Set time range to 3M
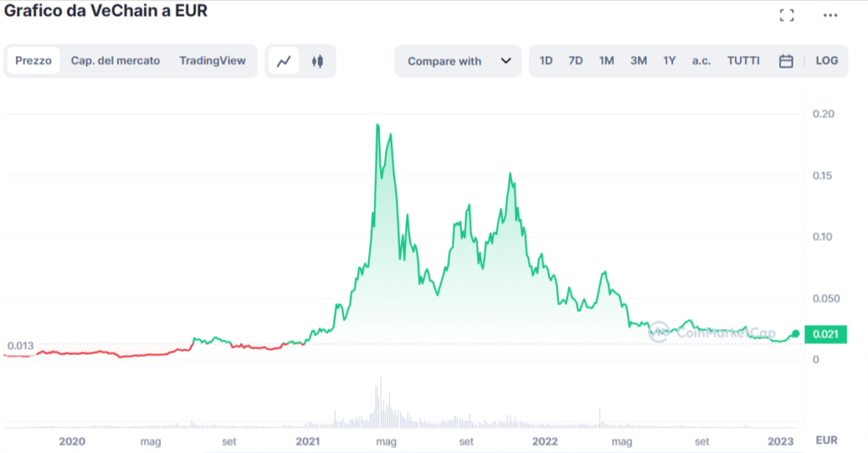868x453 pixels. 639,61
